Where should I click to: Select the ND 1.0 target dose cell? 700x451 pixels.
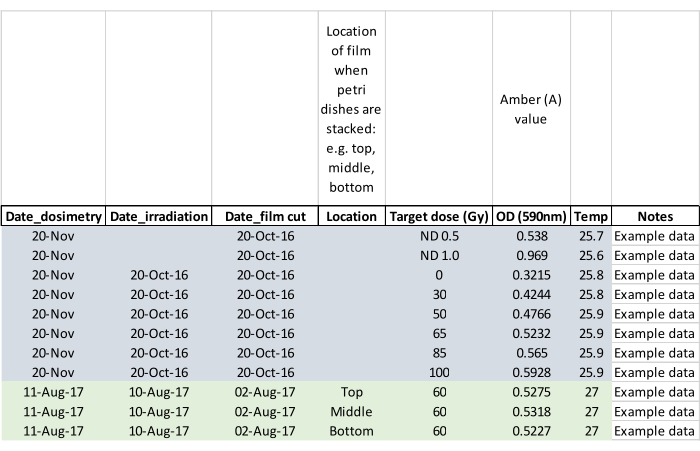[x=439, y=255]
